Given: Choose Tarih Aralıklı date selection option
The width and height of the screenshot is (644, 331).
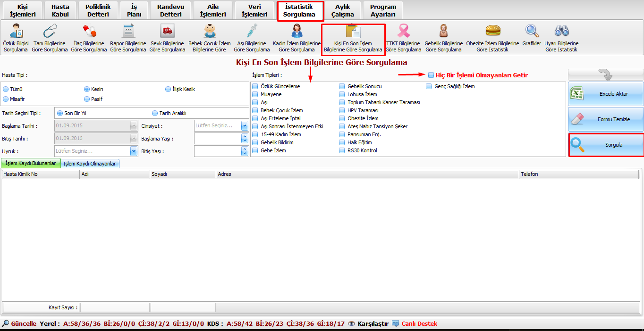Looking at the screenshot, I should 155,113.
